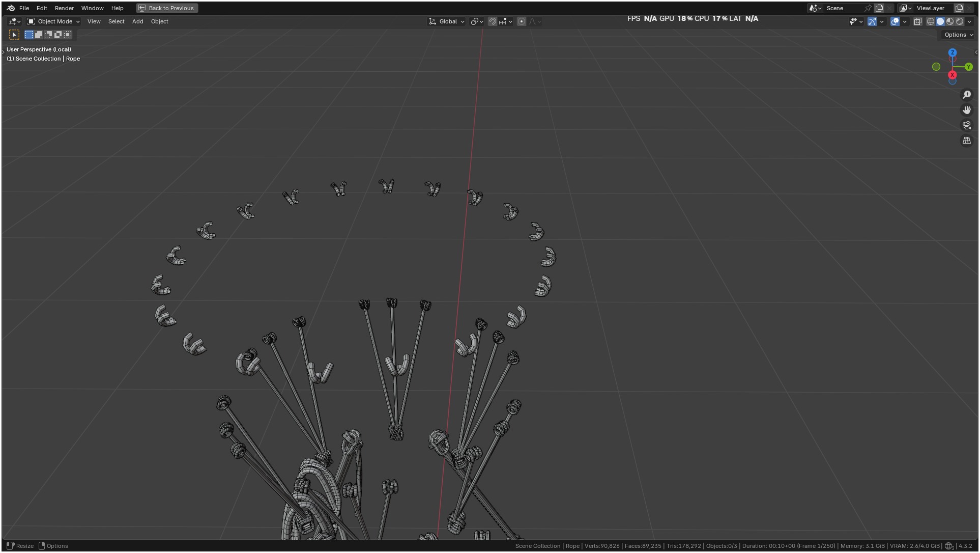Switch to Solid viewport shading

(940, 21)
